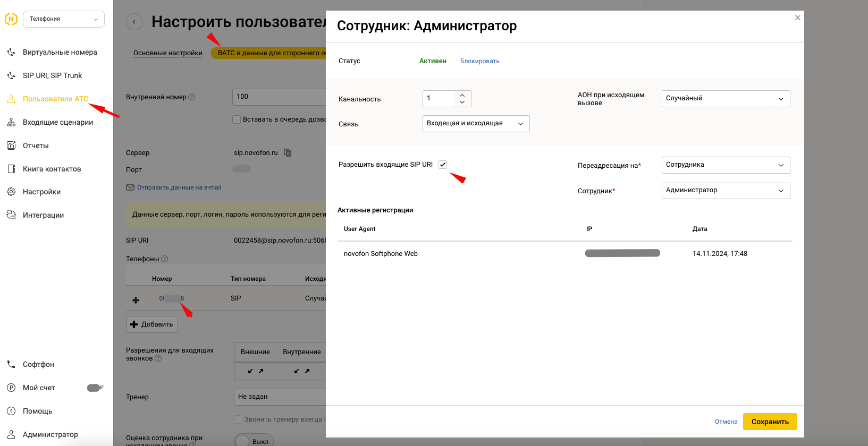
Task: Select ВАТС и данные для стороннего tab
Action: tap(268, 53)
